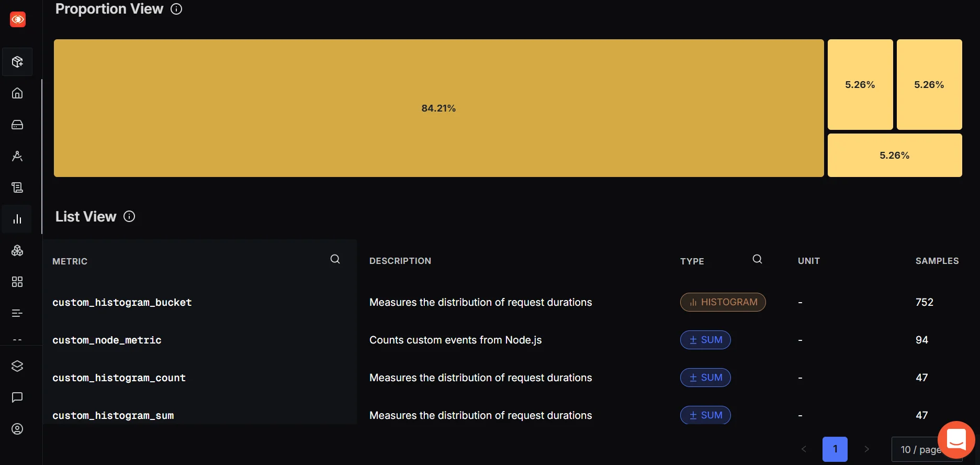
Task: Go to Home via the house sidebar icon
Action: point(17,93)
